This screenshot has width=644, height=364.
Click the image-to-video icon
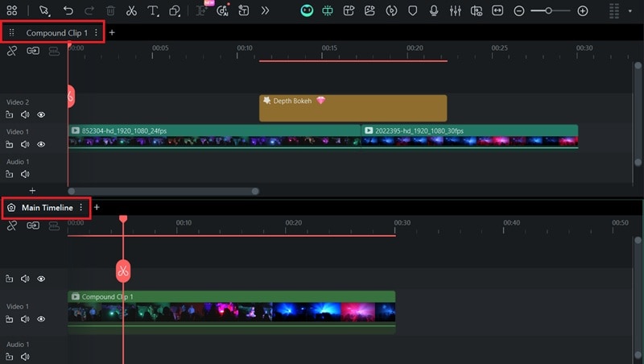tap(369, 10)
